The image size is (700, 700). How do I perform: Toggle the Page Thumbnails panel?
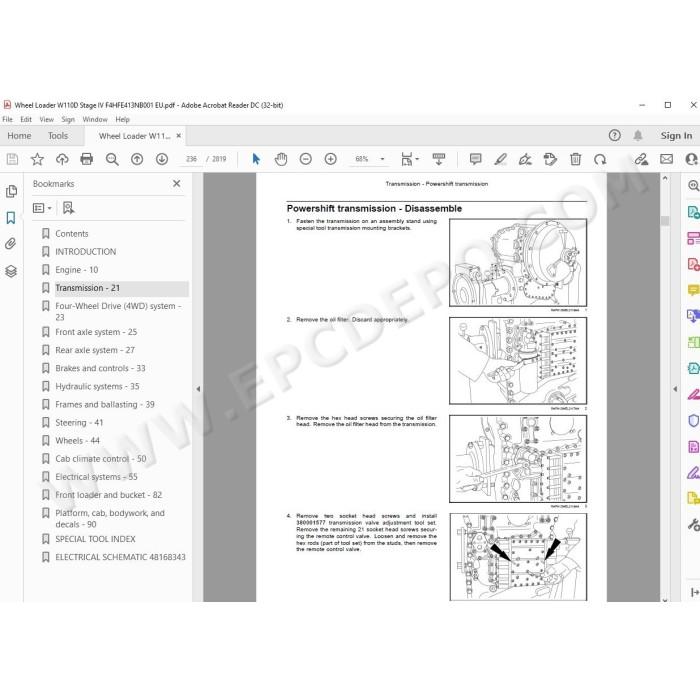(11, 192)
